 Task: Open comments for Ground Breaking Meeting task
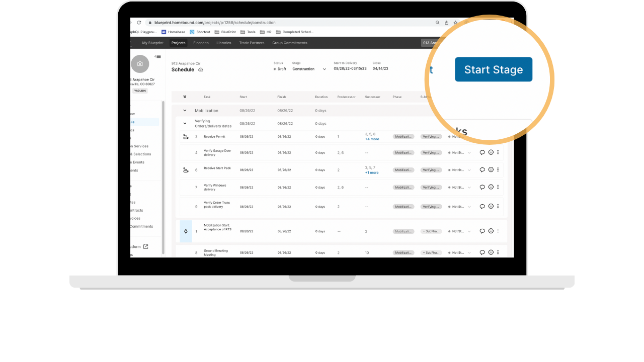point(482,252)
